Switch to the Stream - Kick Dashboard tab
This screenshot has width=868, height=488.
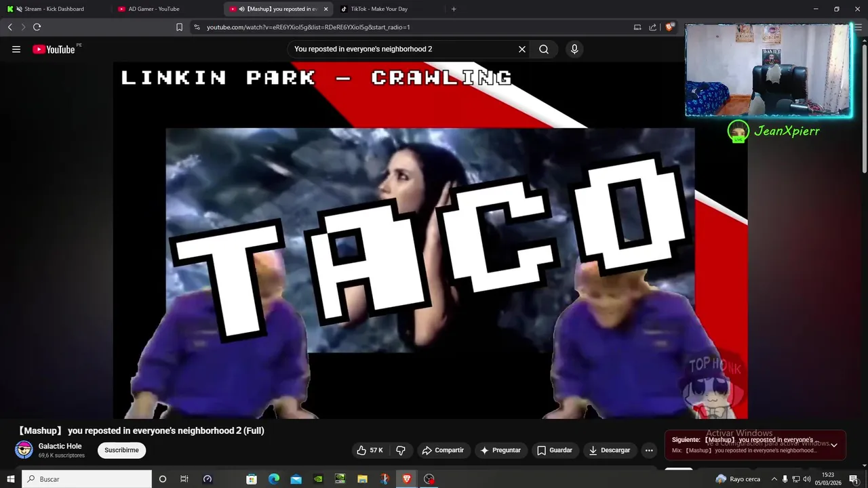pyautogui.click(x=54, y=9)
